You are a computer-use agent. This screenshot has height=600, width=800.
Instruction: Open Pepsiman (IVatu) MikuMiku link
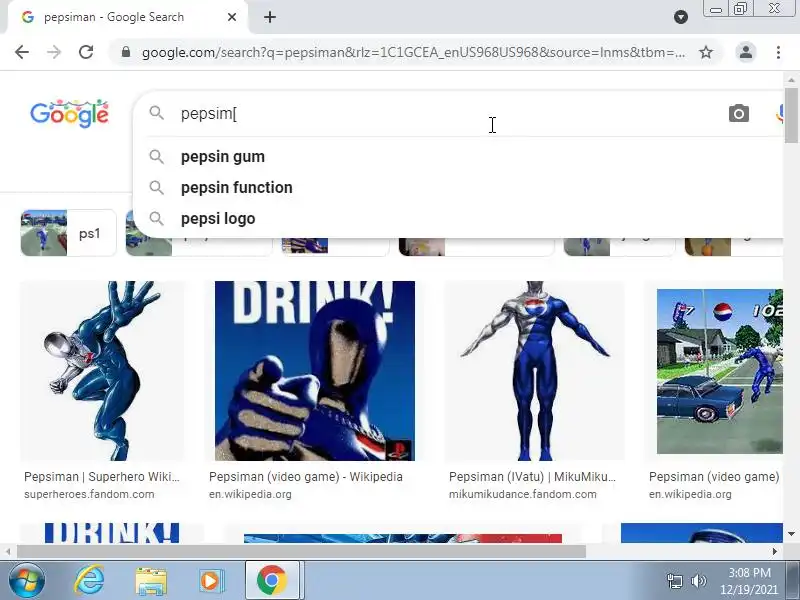(532, 477)
